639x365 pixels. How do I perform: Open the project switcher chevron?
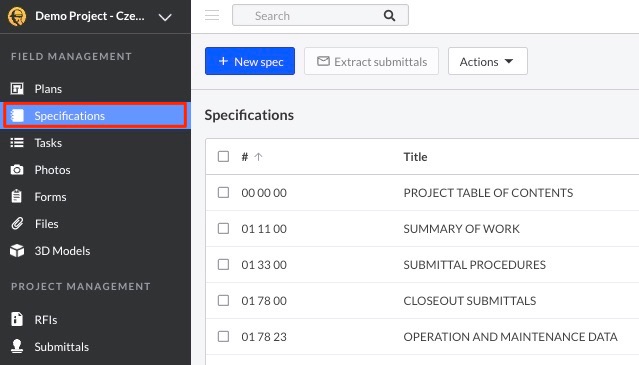[x=165, y=17]
